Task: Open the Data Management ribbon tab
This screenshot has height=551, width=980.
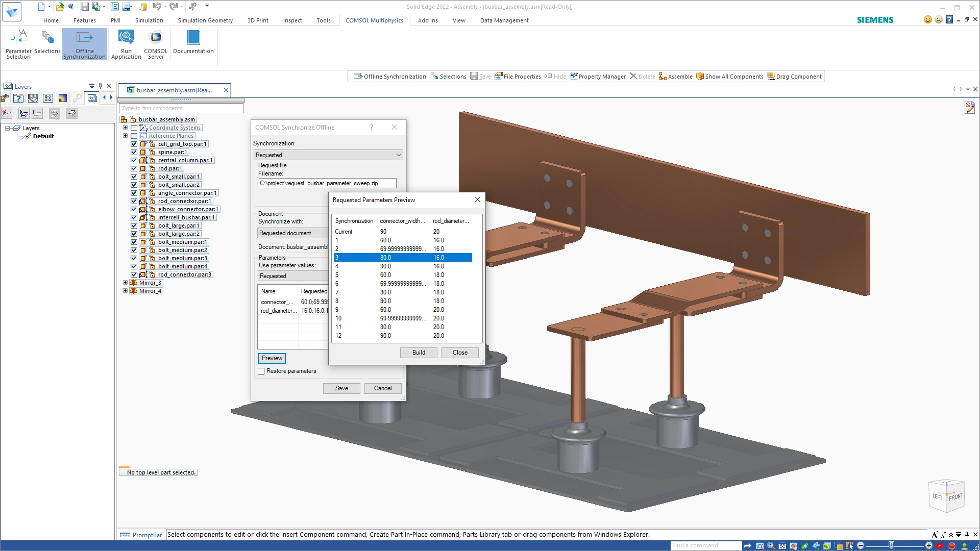Action: coord(504,20)
